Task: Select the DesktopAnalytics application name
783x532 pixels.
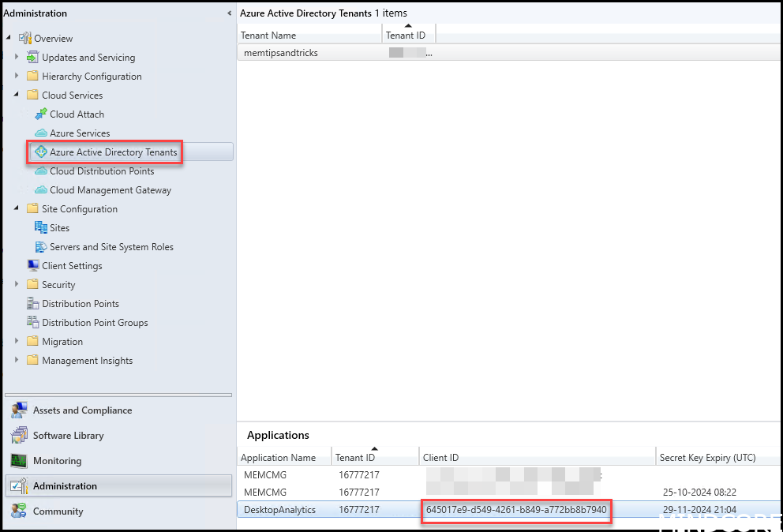Action: point(279,510)
